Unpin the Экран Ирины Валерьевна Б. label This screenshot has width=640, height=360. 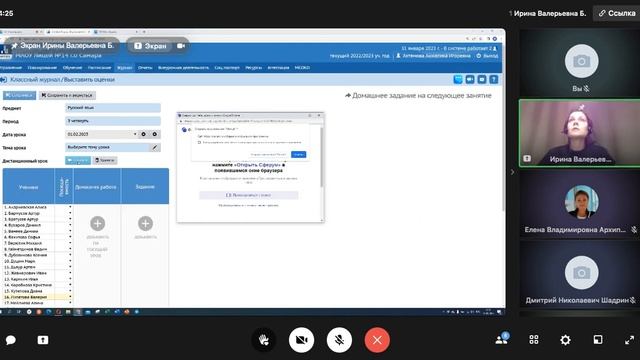[x=15, y=46]
